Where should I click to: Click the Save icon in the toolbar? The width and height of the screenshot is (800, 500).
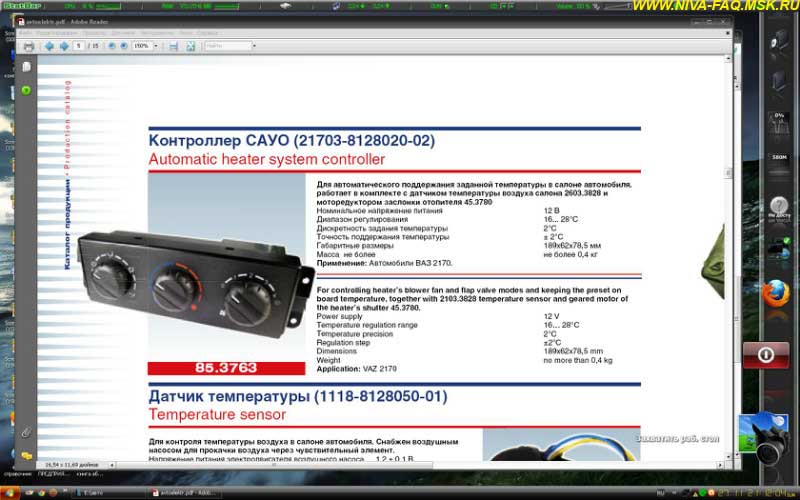[174, 46]
